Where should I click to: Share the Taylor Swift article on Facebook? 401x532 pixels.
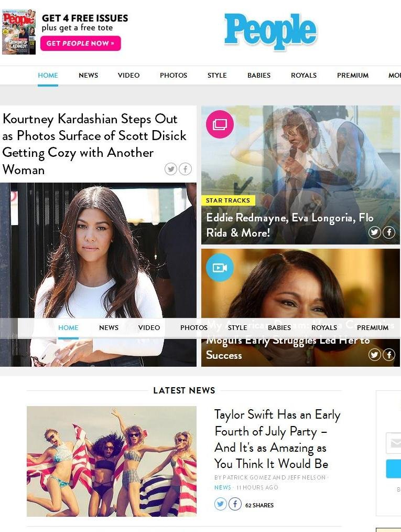pos(235,504)
